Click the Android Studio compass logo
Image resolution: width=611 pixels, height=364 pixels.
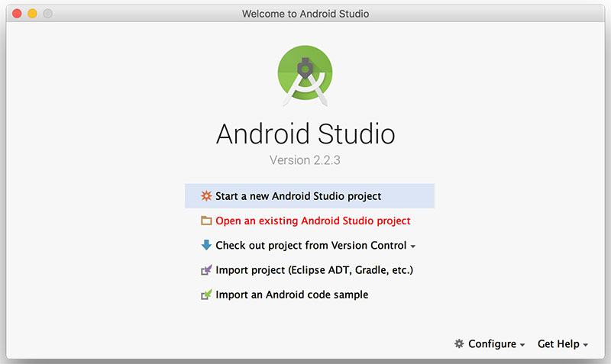tap(305, 76)
